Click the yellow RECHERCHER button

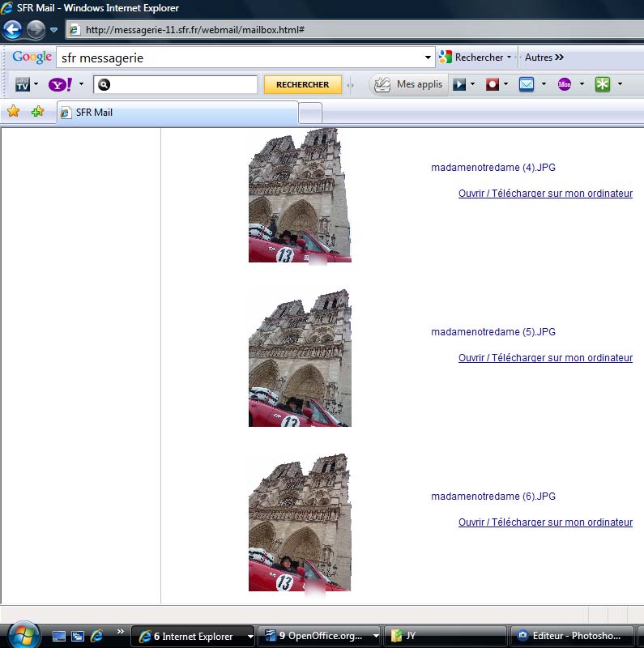coord(303,84)
